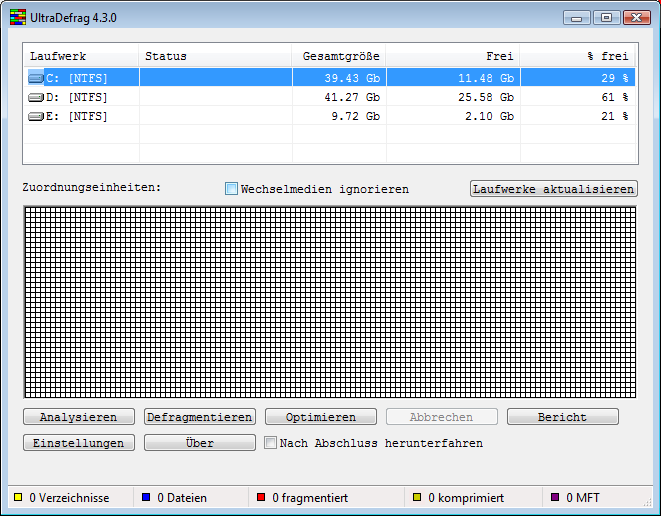The height and width of the screenshot is (516, 661).
Task: Click the '2.10 Gb' free space cell
Action: point(454,116)
